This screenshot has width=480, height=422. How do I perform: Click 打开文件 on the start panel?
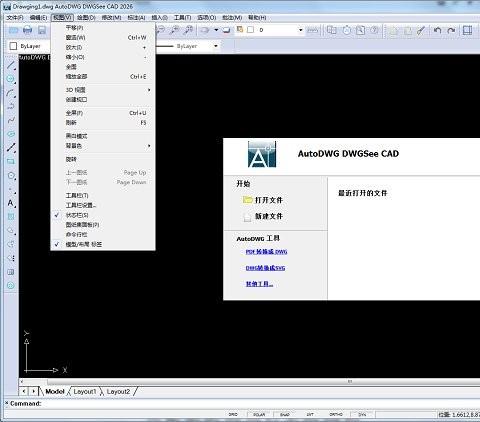tap(263, 200)
